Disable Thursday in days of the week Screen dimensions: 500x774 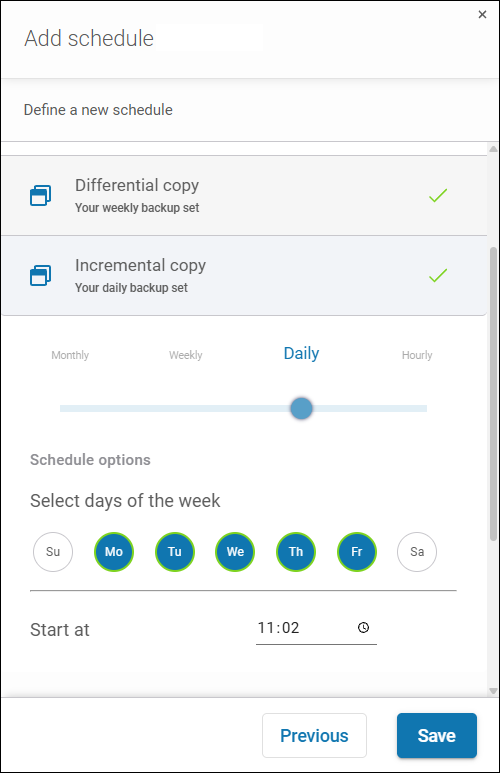tap(296, 552)
